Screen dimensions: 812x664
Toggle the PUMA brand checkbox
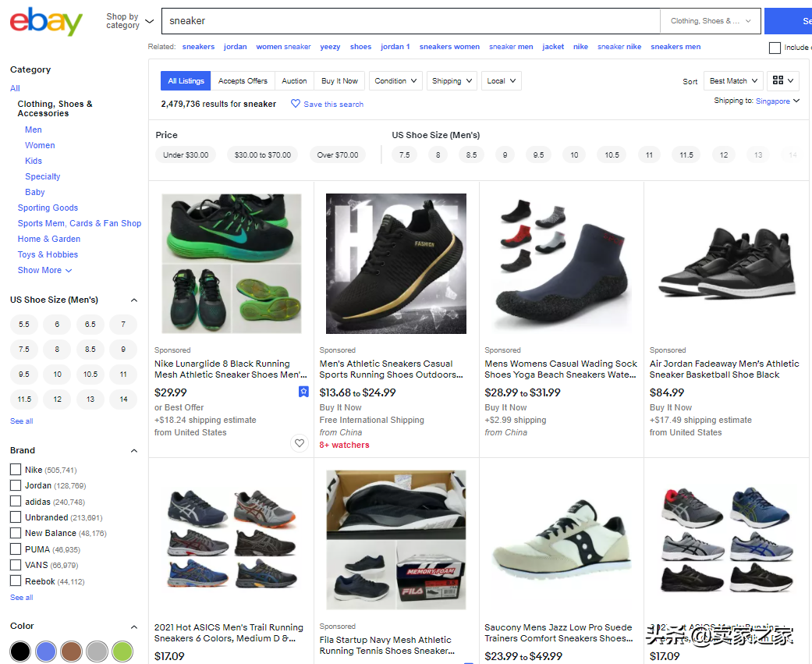[x=16, y=549]
